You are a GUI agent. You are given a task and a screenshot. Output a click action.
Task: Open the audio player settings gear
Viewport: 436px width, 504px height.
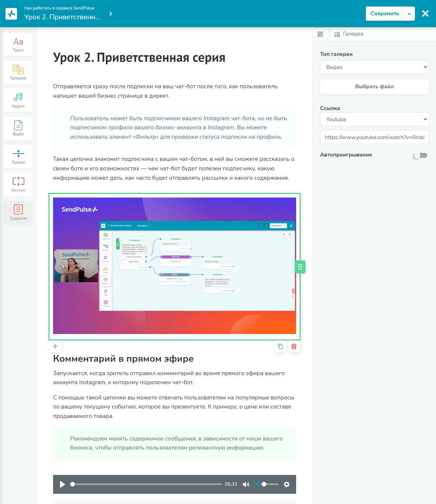[287, 484]
